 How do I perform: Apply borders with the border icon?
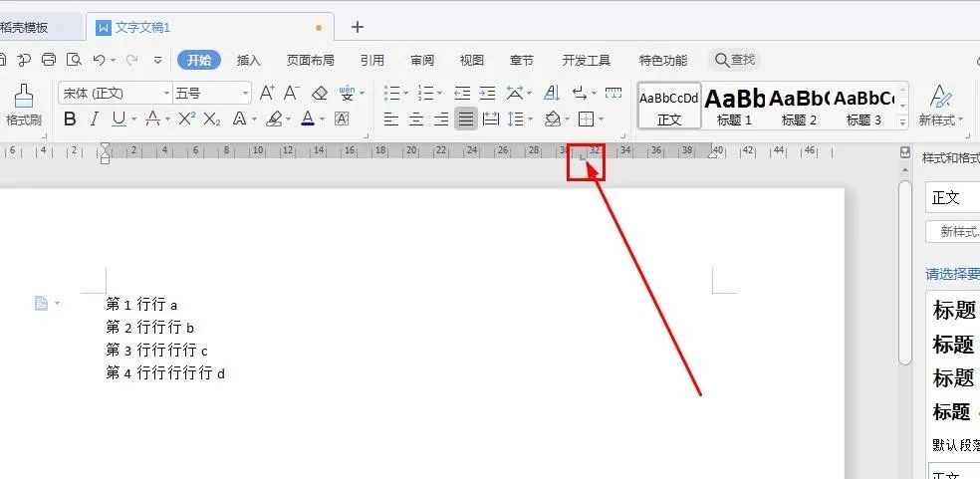(586, 119)
